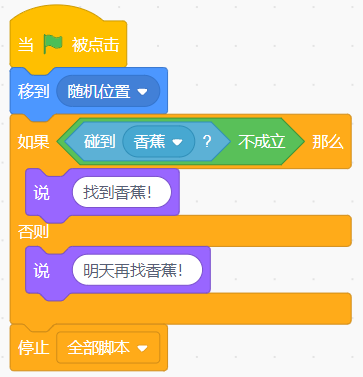
Task: Click the 停止 control block label
Action: (34, 348)
